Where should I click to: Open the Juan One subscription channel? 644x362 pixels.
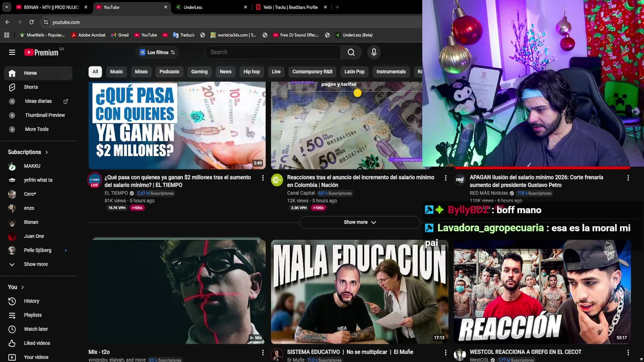click(38, 236)
